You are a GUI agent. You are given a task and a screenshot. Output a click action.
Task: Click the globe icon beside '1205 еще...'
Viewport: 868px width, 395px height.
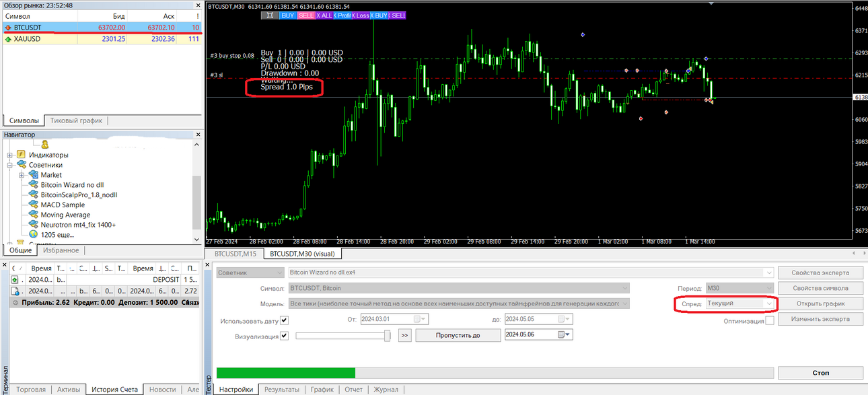34,234
